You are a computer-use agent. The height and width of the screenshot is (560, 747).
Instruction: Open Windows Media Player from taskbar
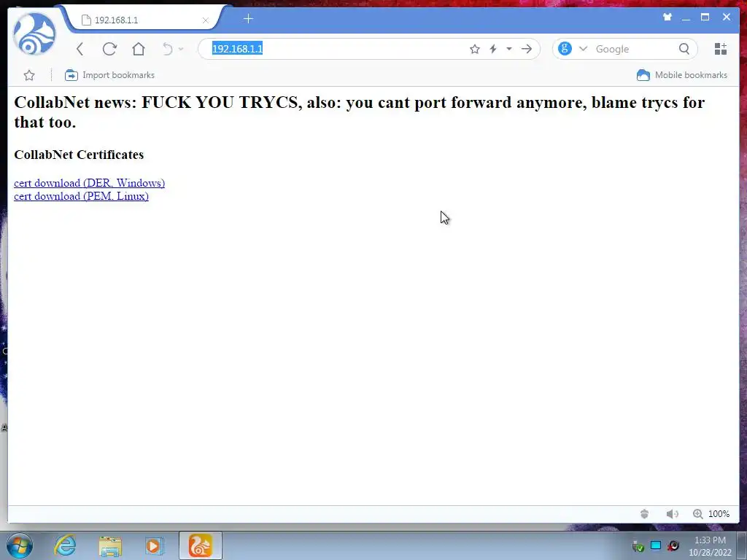tap(154, 545)
